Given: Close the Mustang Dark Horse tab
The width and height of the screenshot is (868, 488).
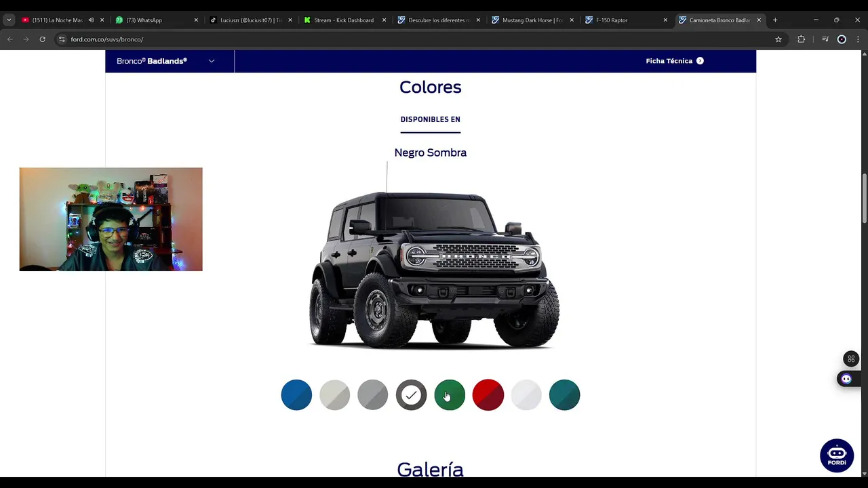Looking at the screenshot, I should click(x=572, y=20).
